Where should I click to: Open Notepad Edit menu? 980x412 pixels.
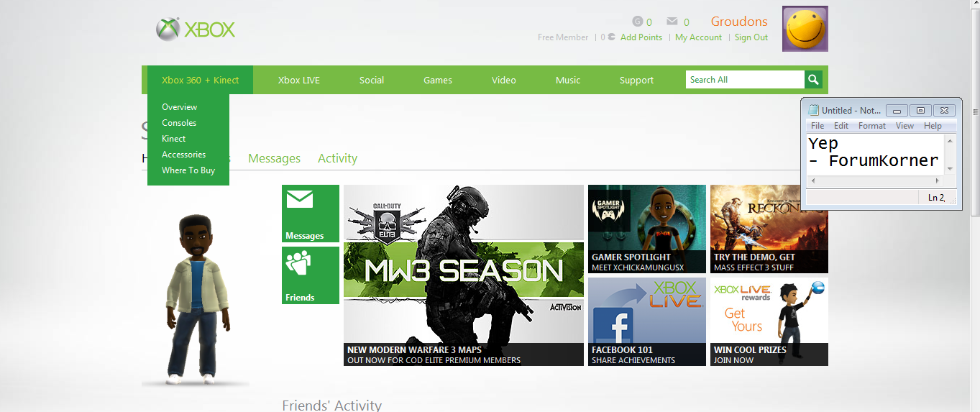pos(841,126)
